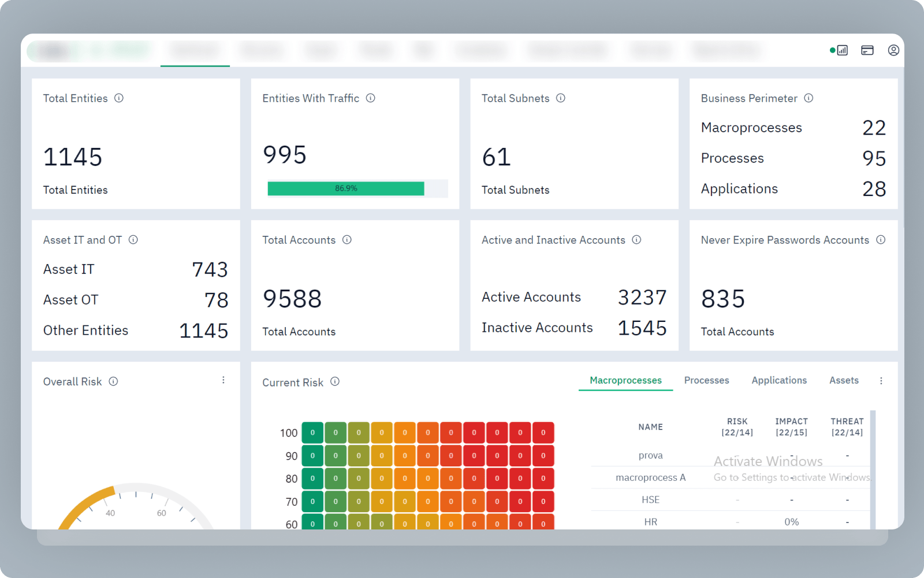Open Current Risk three-dot options menu
The image size is (924, 578).
[x=881, y=381]
